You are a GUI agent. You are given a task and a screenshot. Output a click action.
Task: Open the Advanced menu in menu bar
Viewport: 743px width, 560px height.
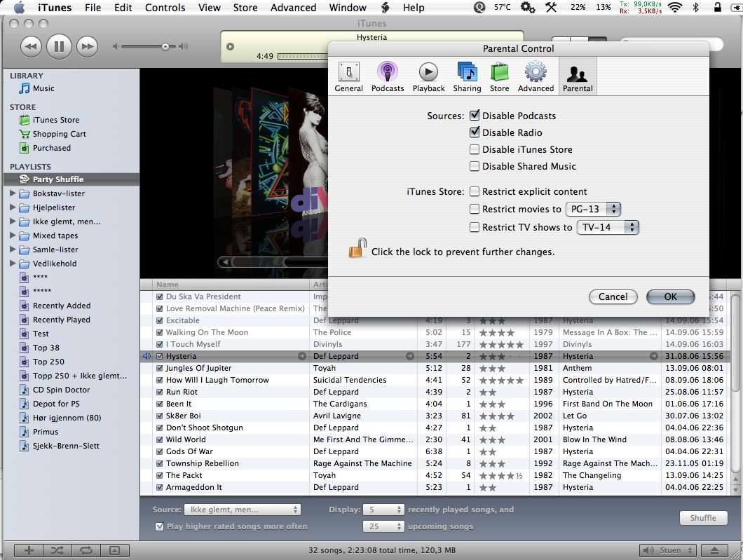pyautogui.click(x=293, y=8)
